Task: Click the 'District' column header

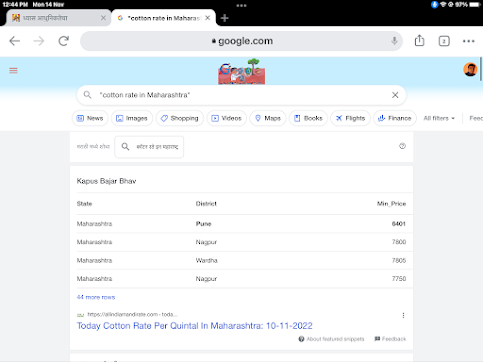Action: [206, 204]
